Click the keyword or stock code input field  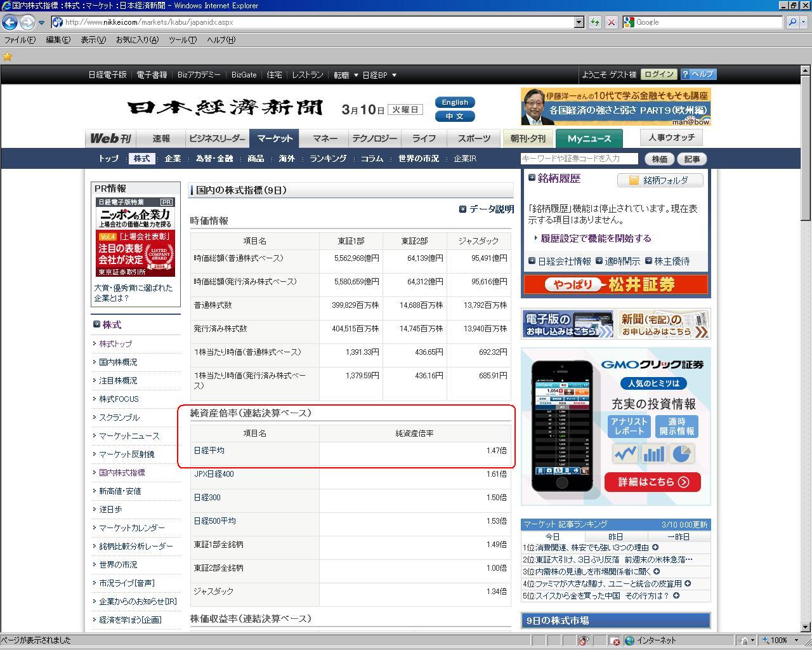[x=579, y=159]
